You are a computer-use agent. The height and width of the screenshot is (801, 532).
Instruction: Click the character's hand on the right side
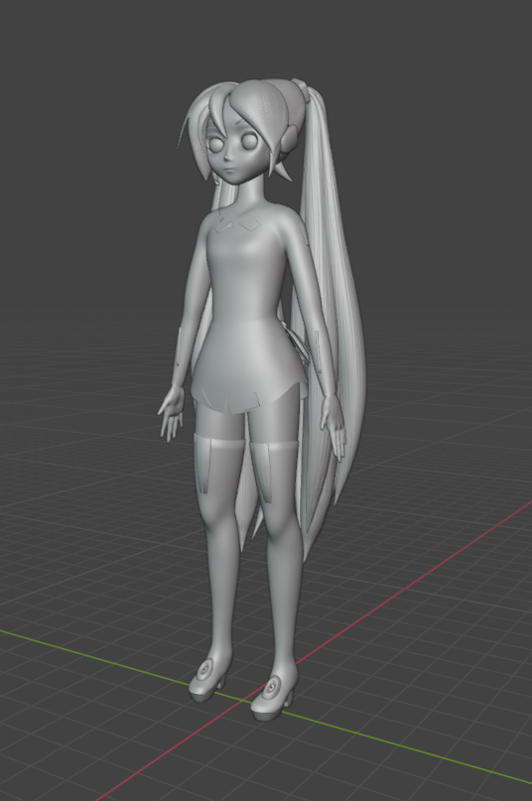[333, 427]
